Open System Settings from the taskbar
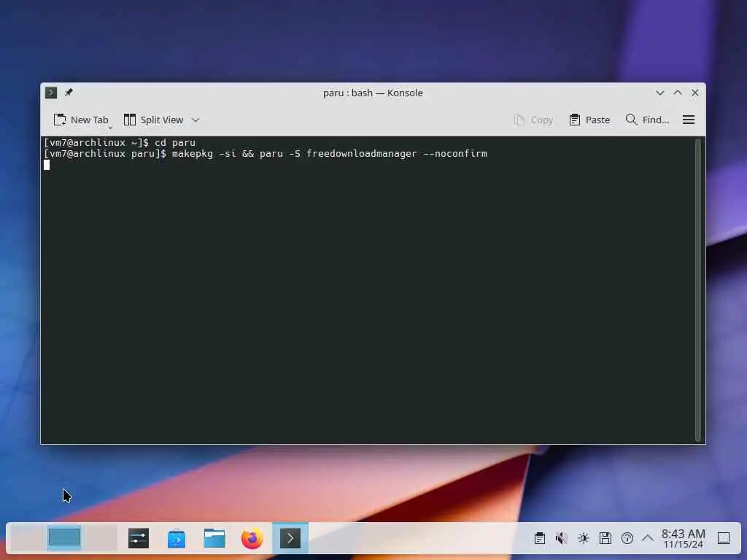This screenshot has height=560, width=747. [x=139, y=539]
